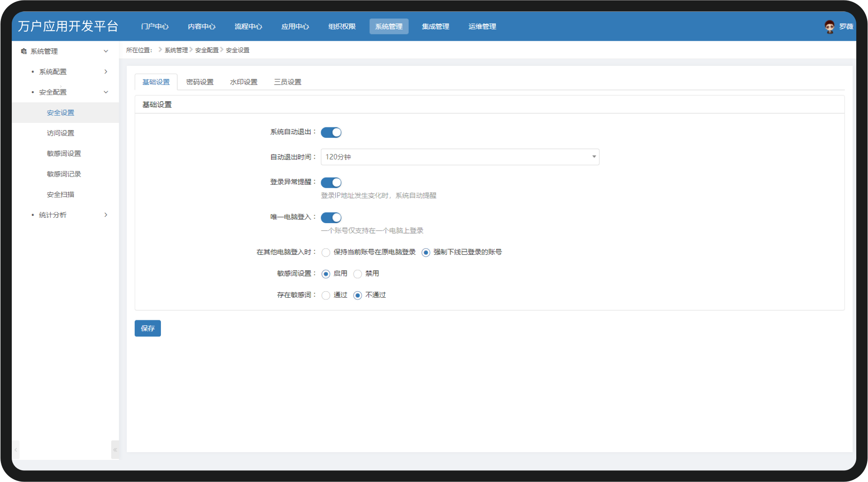
Task: Switch to the 密码设置 tab
Action: click(x=199, y=82)
